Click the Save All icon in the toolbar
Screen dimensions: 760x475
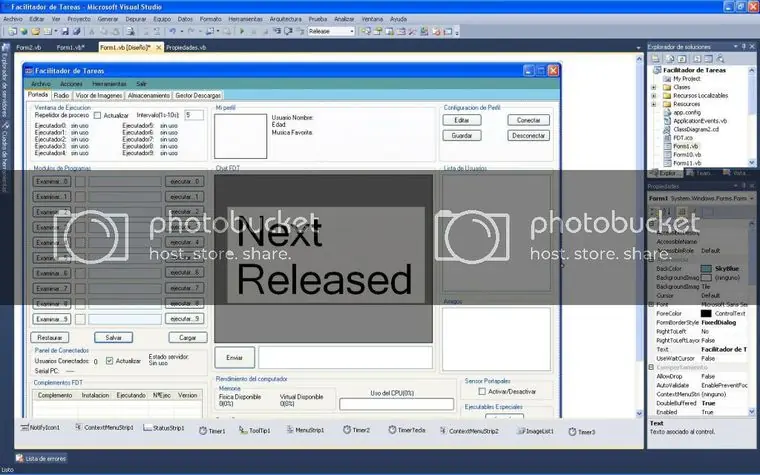(x=76, y=32)
